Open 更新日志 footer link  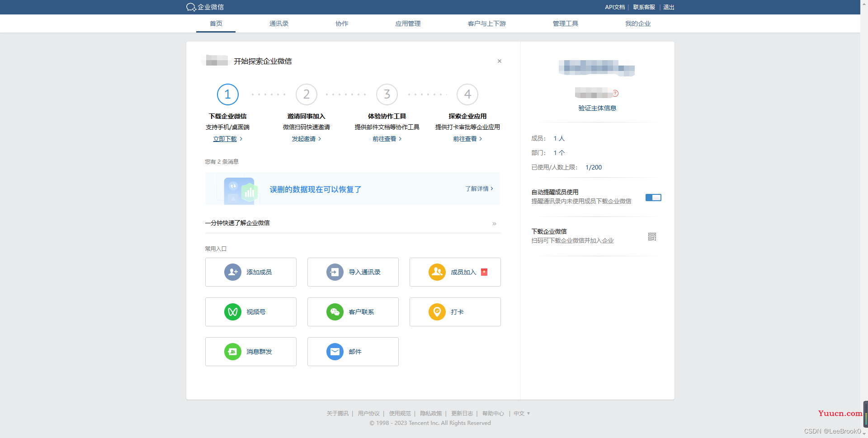coord(462,414)
